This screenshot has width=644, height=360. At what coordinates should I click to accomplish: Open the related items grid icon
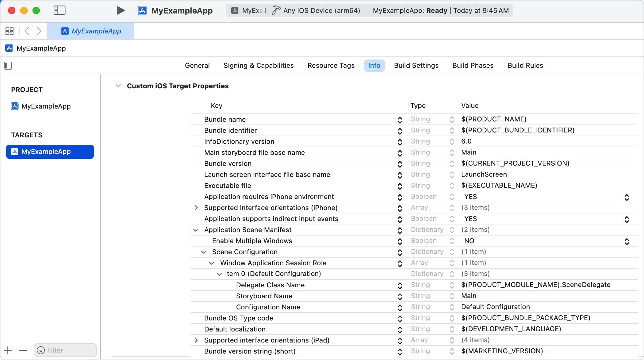point(10,31)
